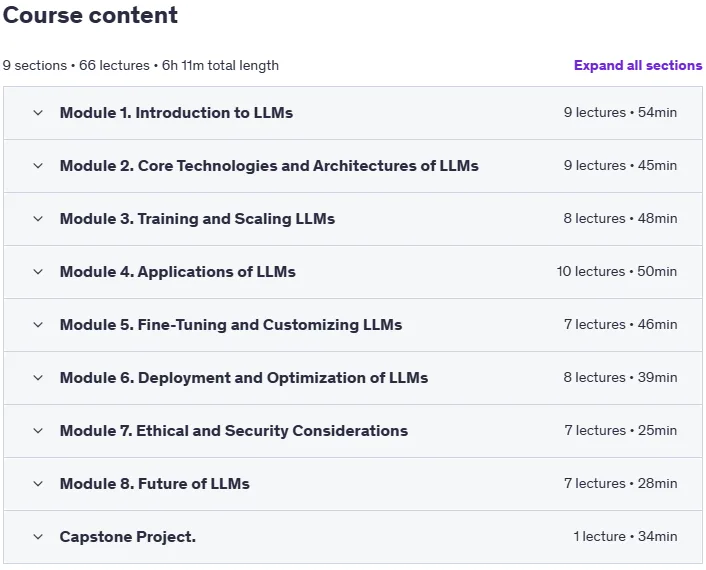Select Module 3. Training and Scaling LLMs title
This screenshot has width=706, height=570.
click(197, 219)
